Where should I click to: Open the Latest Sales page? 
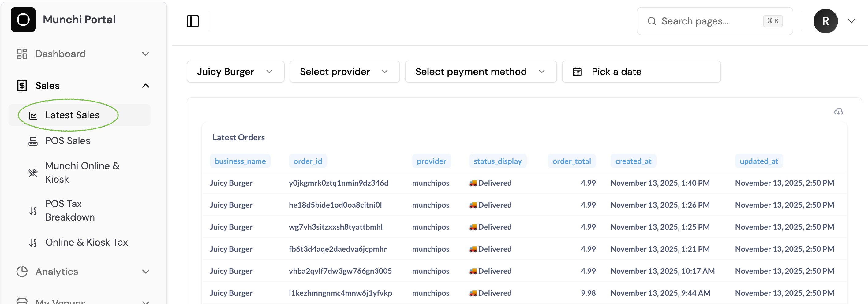point(80,115)
